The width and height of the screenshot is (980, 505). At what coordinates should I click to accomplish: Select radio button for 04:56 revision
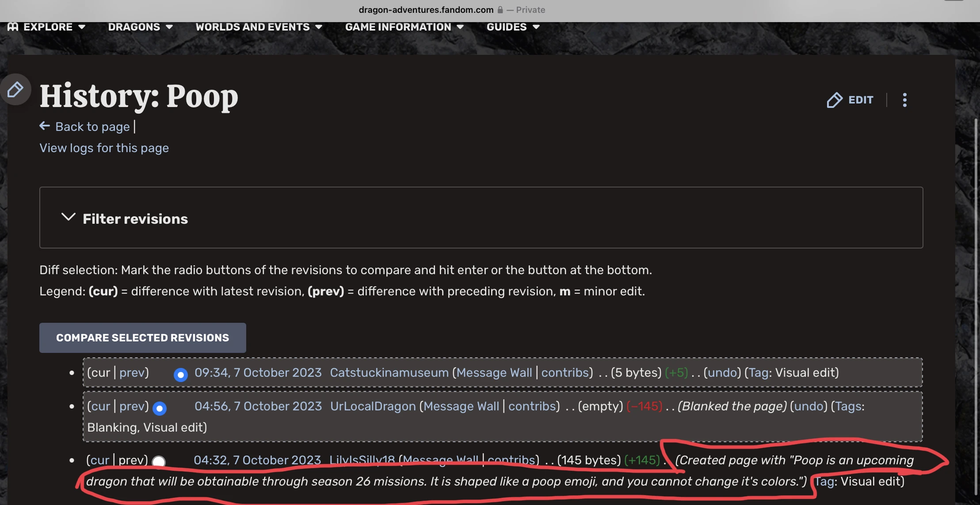click(159, 409)
